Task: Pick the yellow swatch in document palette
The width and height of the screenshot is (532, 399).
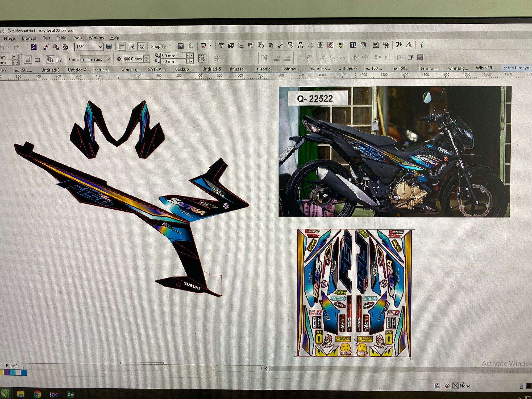Action: (2, 372)
